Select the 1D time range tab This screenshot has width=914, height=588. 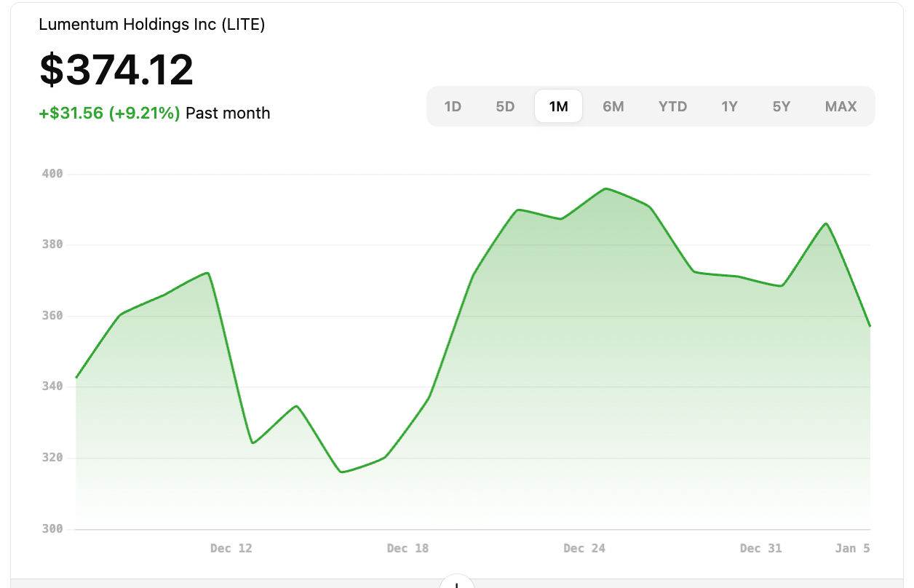(x=453, y=106)
